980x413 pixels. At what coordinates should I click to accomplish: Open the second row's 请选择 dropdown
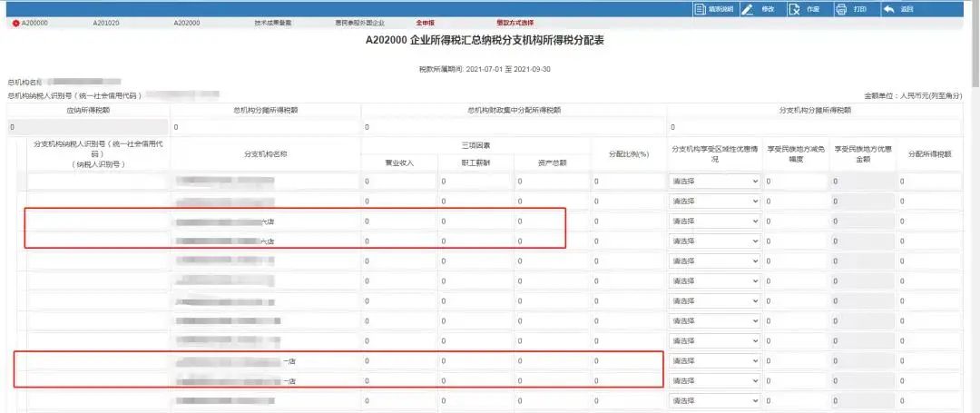click(x=714, y=201)
